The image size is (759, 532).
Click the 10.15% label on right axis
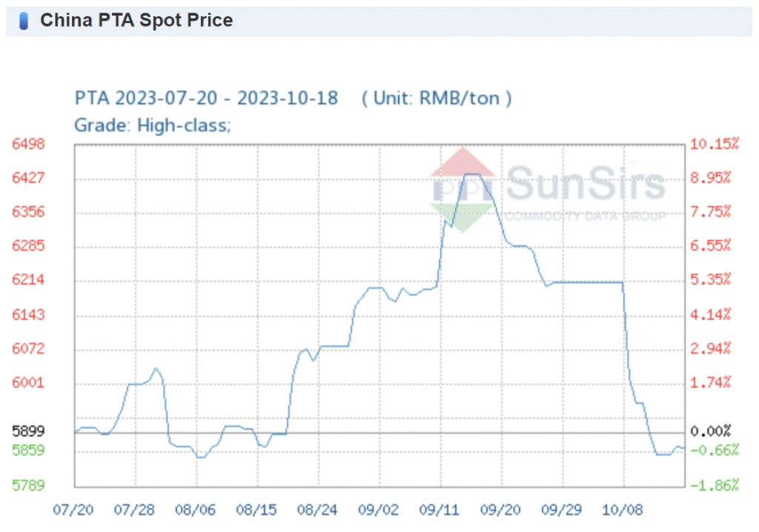tap(715, 144)
